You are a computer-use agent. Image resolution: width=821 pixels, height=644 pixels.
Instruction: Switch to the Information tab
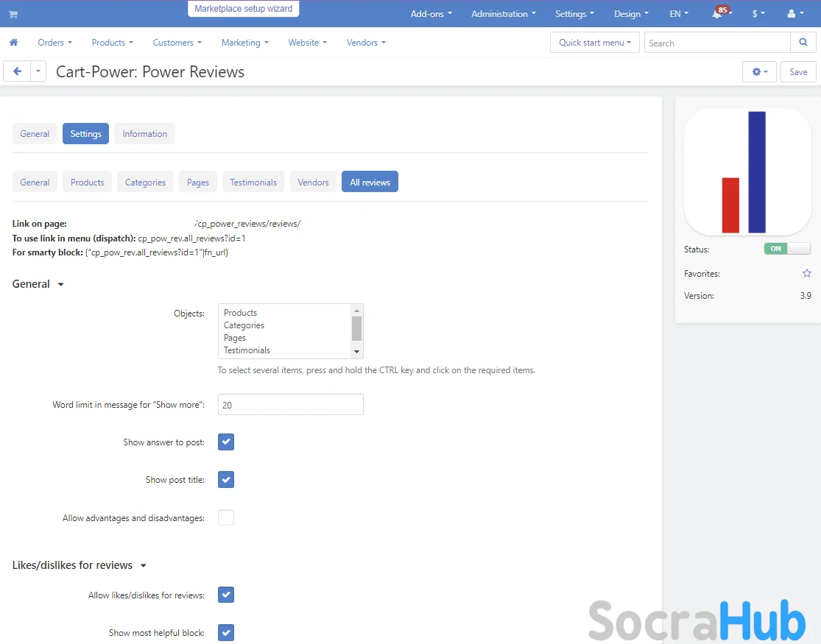coord(144,133)
